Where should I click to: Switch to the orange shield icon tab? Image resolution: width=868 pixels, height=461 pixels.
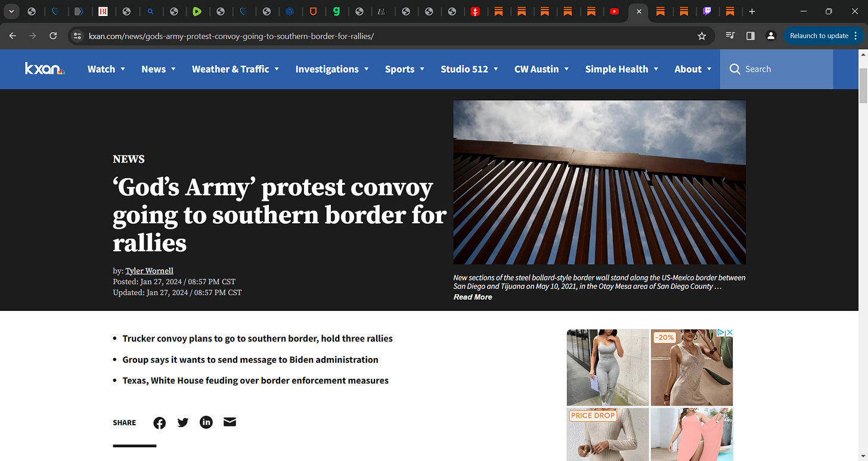(313, 11)
